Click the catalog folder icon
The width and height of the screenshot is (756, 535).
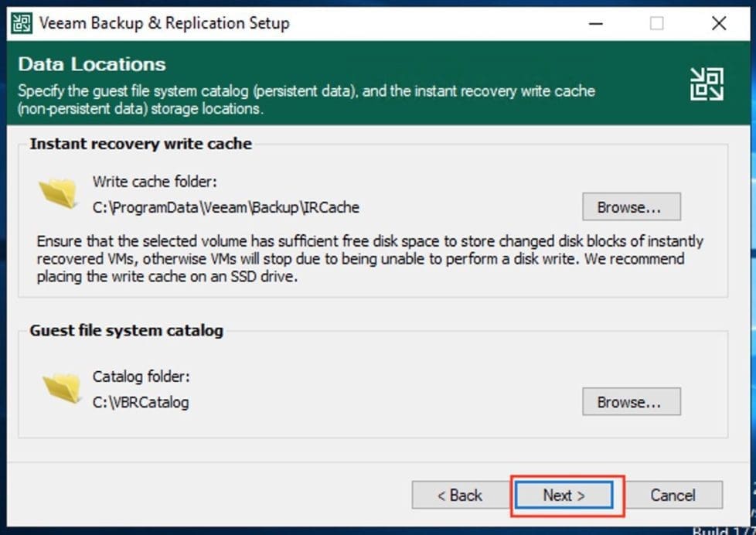pyautogui.click(x=62, y=387)
